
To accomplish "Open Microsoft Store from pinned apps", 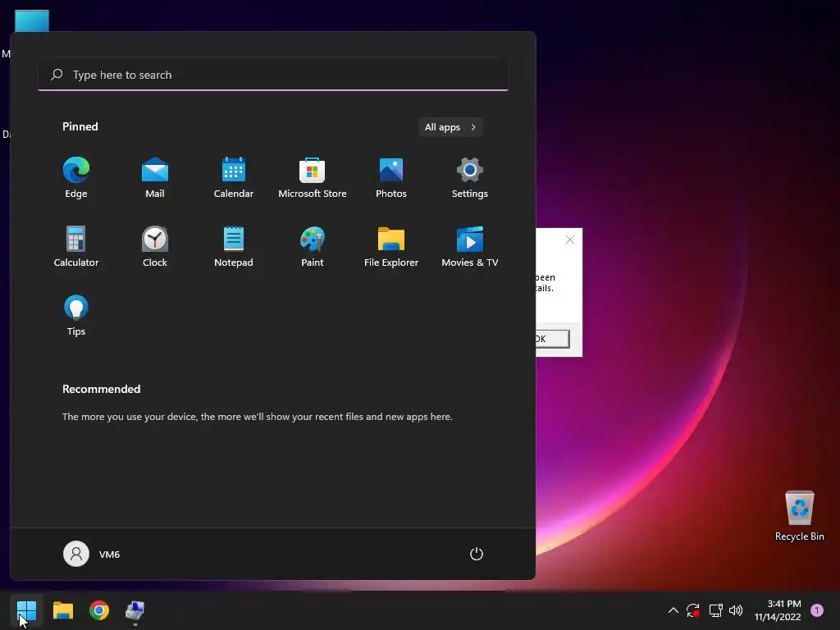I will point(313,178).
